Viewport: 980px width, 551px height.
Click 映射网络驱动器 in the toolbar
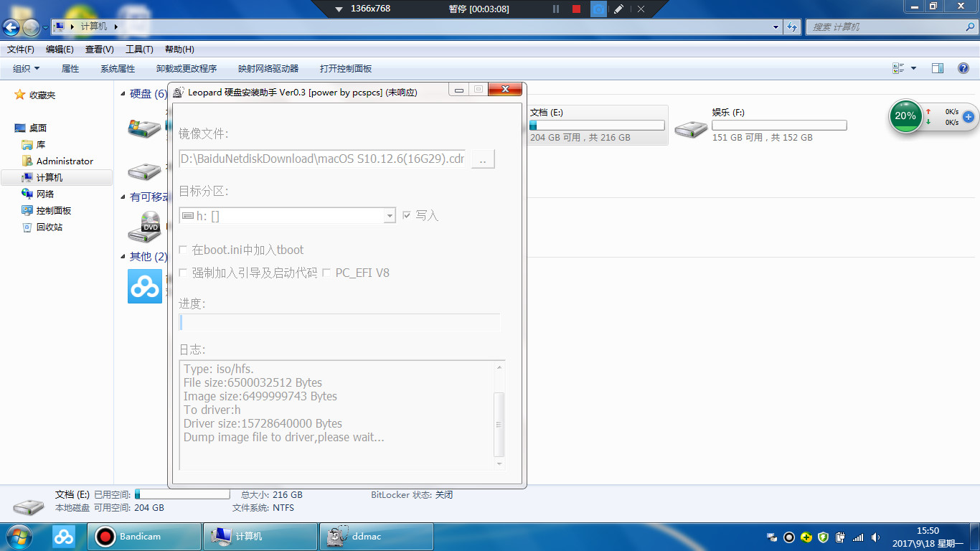tap(268, 69)
